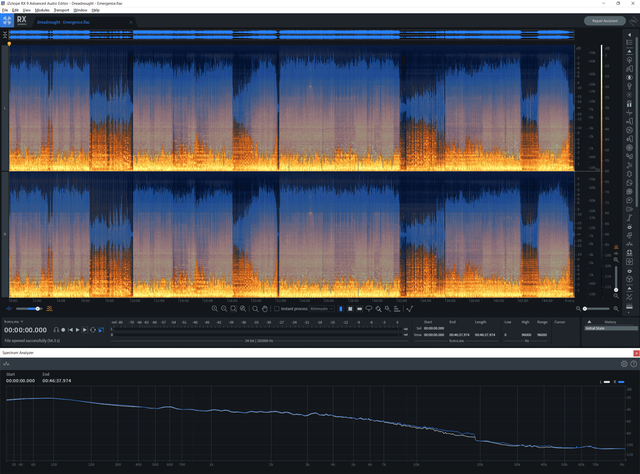Select the Initial State history entry

[x=611, y=328]
